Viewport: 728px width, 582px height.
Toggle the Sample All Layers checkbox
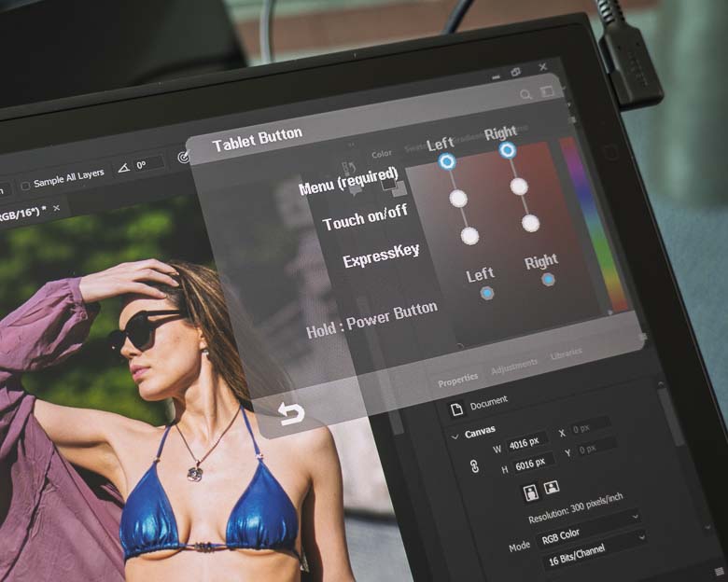[x=25, y=186]
